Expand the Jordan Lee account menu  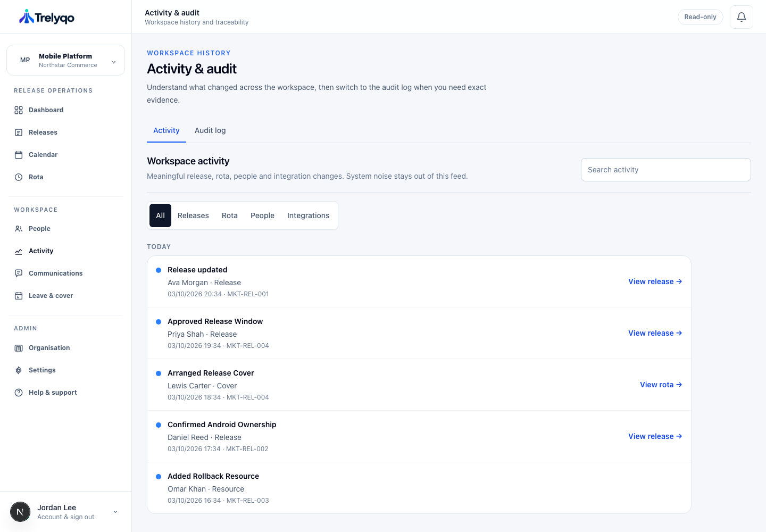pos(66,512)
